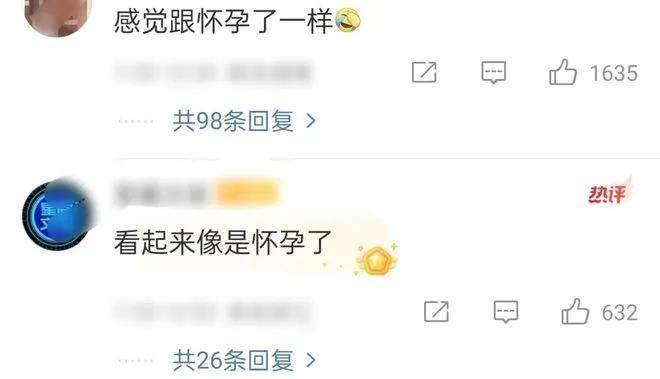Tap blurred username above 看起来像是怀孕了

pos(160,194)
